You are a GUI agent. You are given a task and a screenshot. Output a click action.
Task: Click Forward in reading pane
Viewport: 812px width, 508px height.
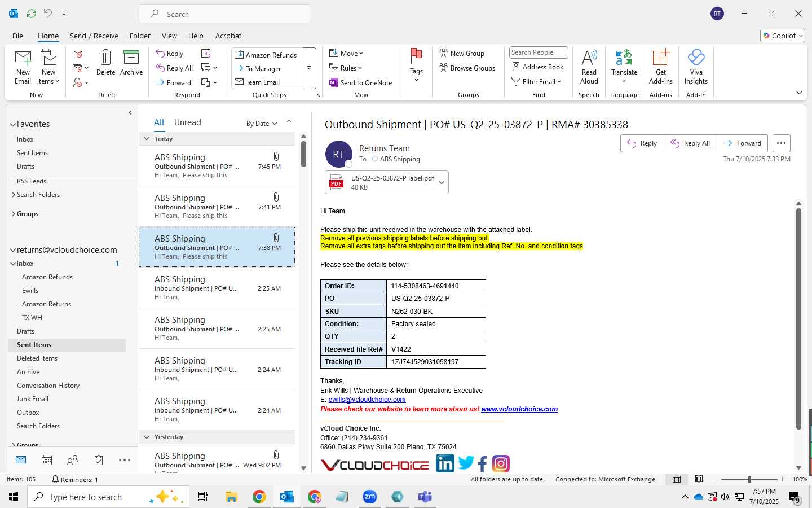pyautogui.click(x=743, y=143)
